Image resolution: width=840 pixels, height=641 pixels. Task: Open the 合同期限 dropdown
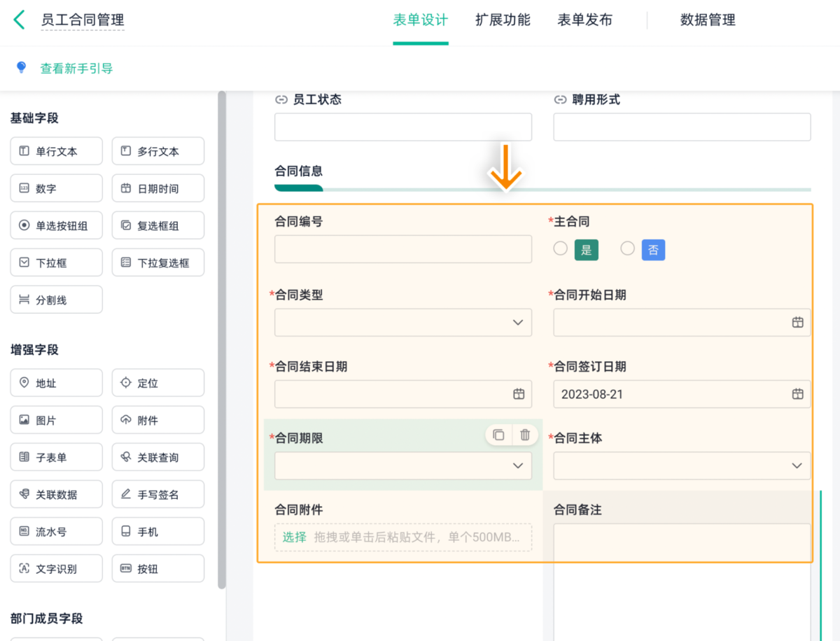pyautogui.click(x=517, y=465)
